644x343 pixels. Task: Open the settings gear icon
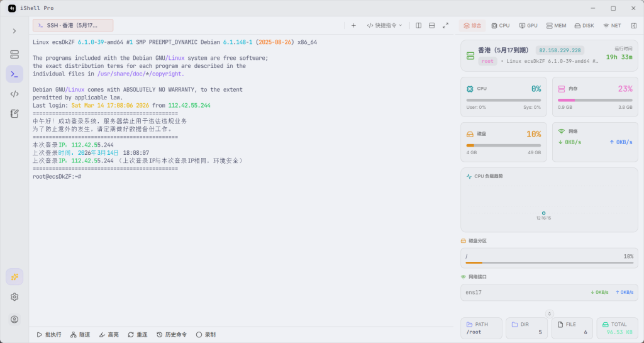click(x=14, y=297)
